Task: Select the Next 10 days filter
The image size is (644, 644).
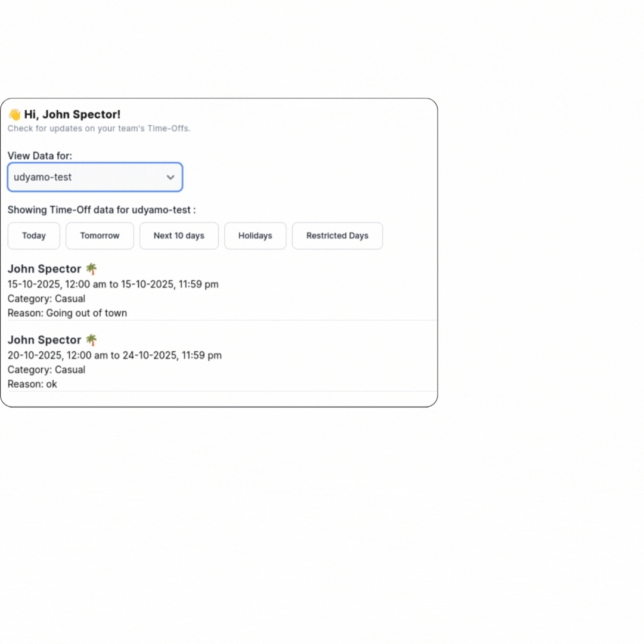Action: pyautogui.click(x=179, y=236)
